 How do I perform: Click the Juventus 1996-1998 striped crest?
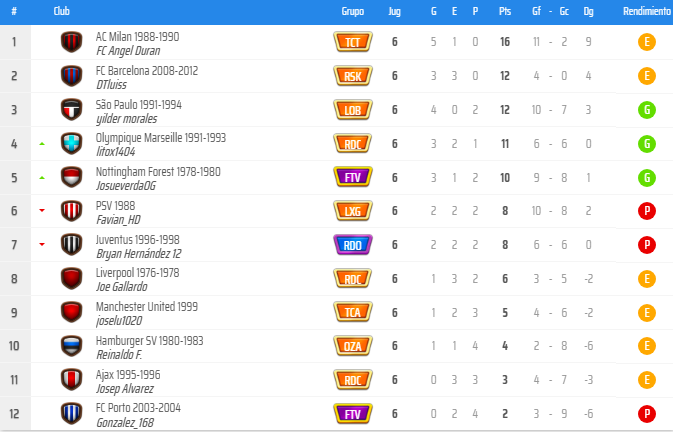pyautogui.click(x=71, y=245)
